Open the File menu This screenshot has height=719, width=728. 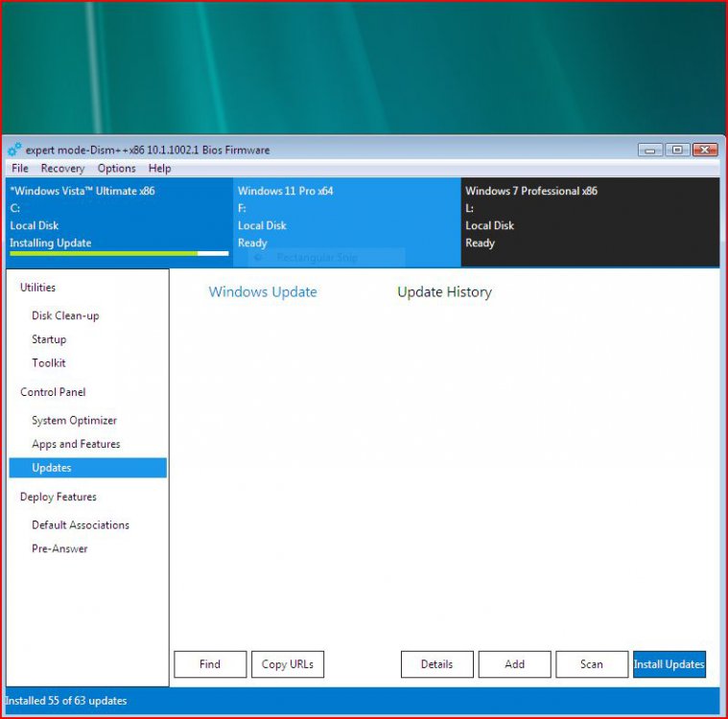[x=20, y=168]
